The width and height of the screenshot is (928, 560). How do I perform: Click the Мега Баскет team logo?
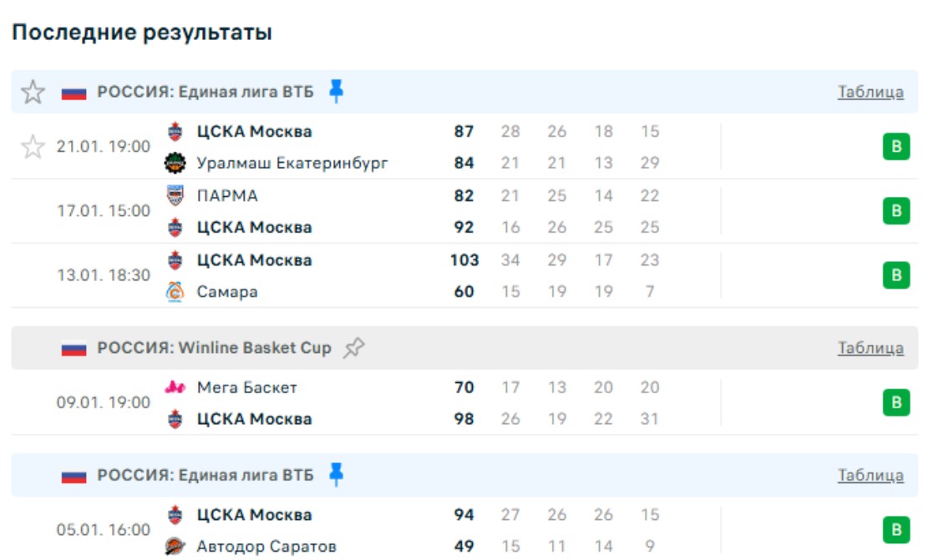click(x=175, y=387)
